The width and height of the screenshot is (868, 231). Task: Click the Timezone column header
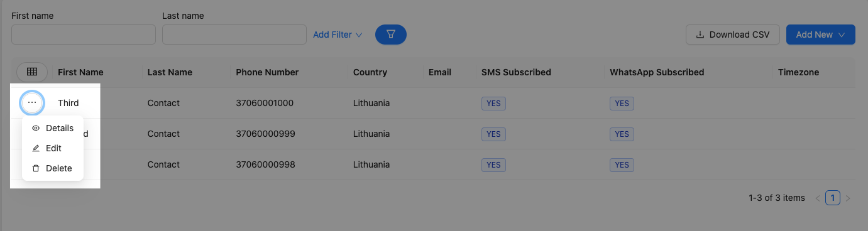[x=798, y=72]
